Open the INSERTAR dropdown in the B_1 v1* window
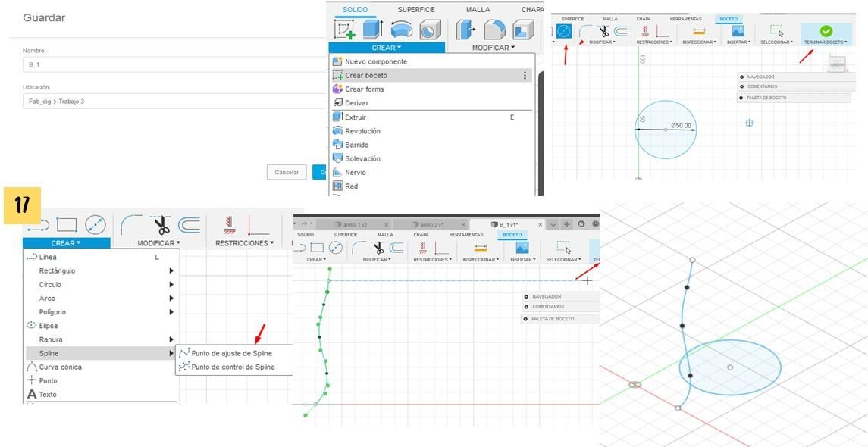The width and height of the screenshot is (868, 447). tap(522, 259)
